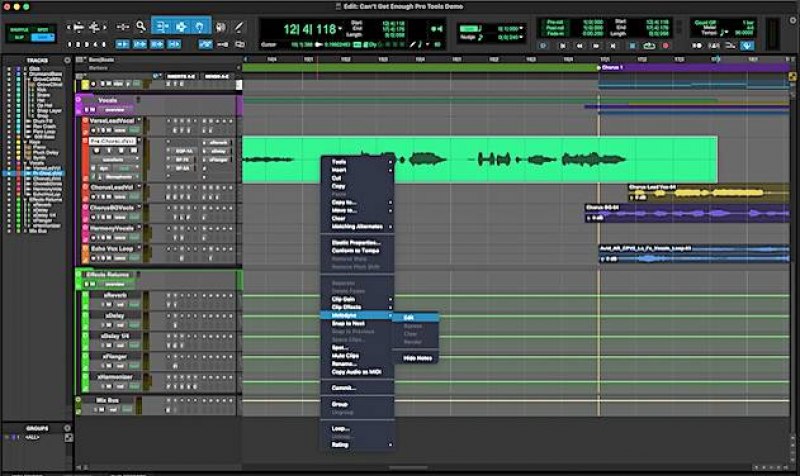Select the Zoomer magnifier tool
The width and height of the screenshot is (800, 476).
(141, 27)
